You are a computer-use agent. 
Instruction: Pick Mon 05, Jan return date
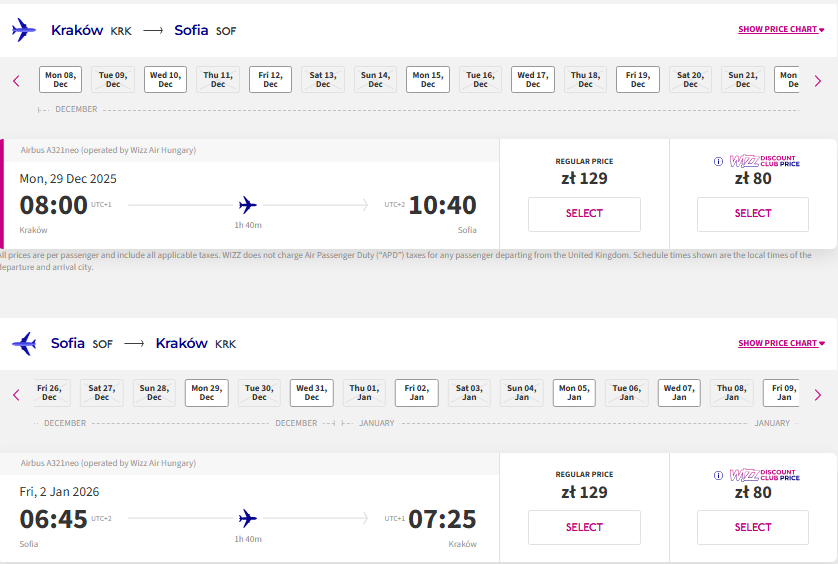coord(574,393)
